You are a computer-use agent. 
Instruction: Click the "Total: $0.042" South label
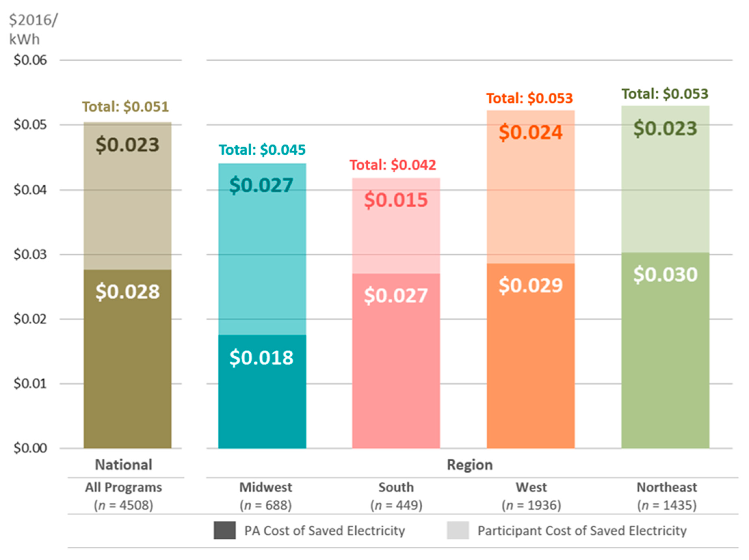(x=393, y=165)
